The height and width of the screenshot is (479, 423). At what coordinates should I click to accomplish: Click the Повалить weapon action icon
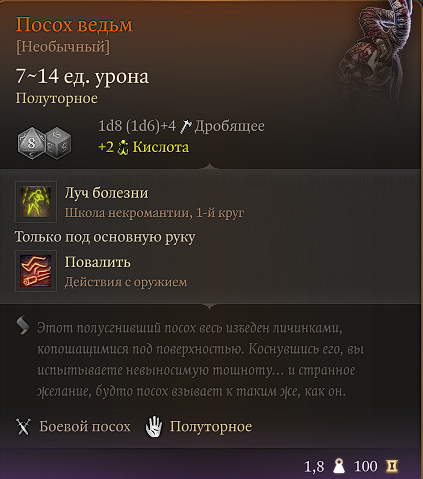pos(36,271)
